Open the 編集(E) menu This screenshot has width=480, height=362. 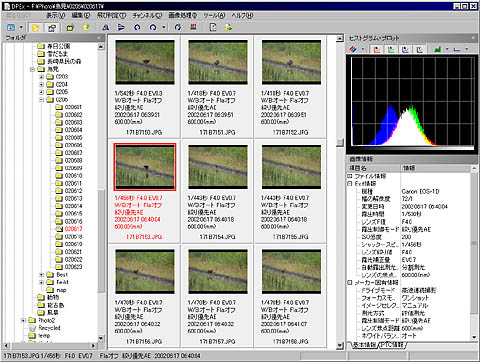point(81,15)
